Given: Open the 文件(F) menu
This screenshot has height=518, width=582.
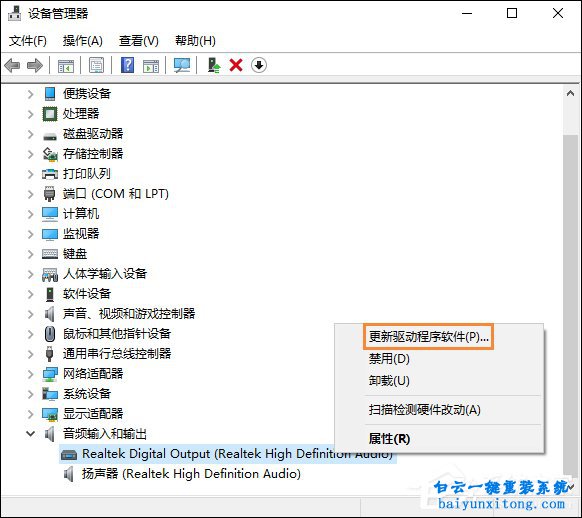Looking at the screenshot, I should point(27,41).
